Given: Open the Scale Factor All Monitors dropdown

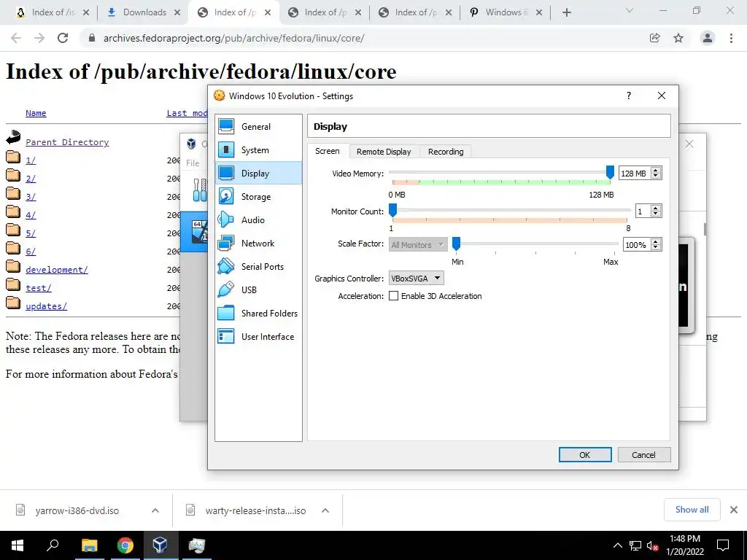Looking at the screenshot, I should click(x=418, y=245).
